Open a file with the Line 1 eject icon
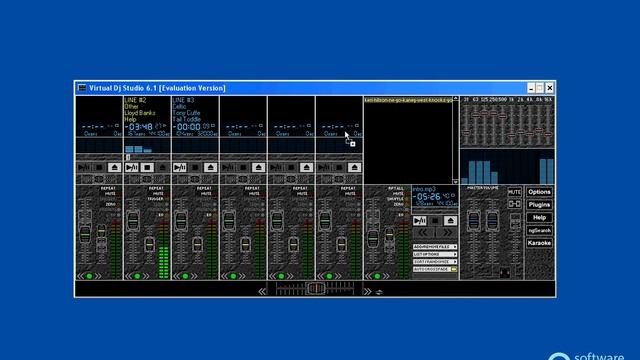This screenshot has height=360, width=640. [x=114, y=167]
